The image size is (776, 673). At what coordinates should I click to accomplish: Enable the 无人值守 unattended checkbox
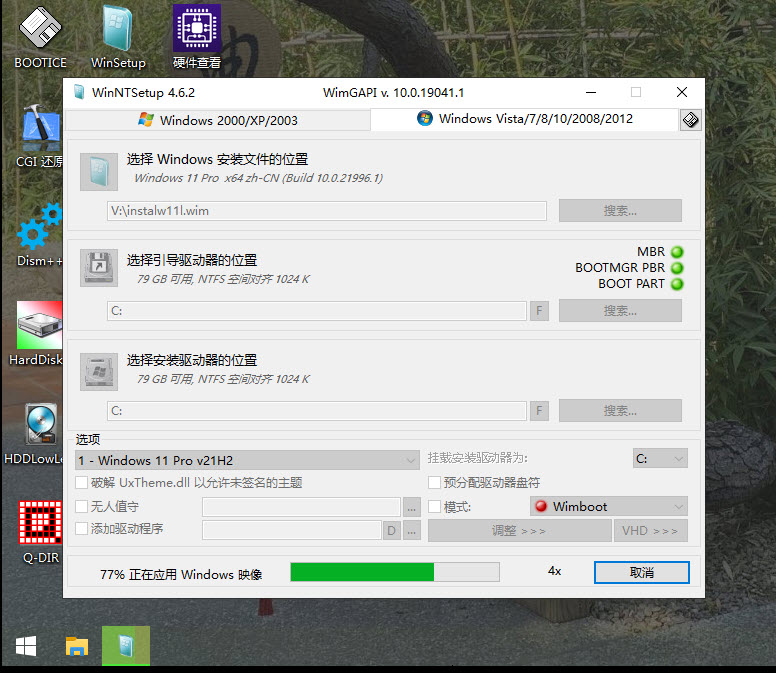pos(81,506)
